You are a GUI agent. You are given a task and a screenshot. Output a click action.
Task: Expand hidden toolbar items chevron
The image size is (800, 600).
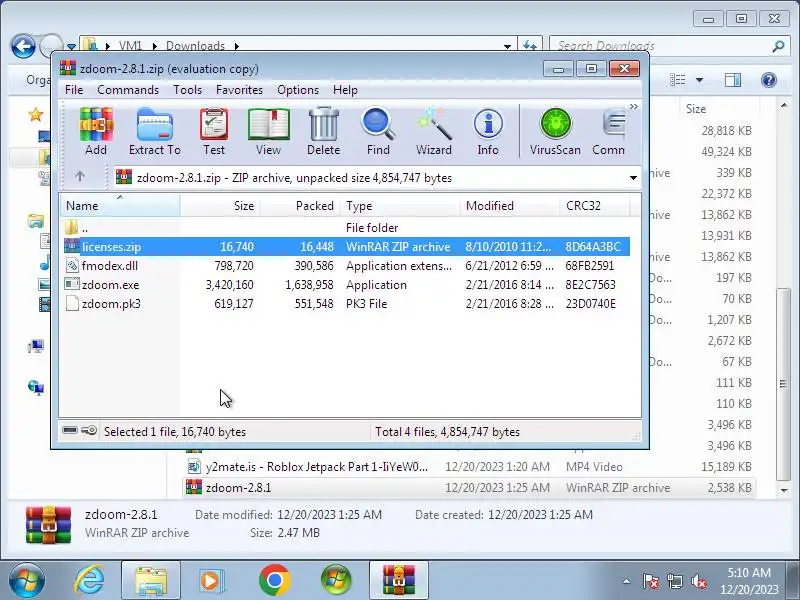[634, 106]
